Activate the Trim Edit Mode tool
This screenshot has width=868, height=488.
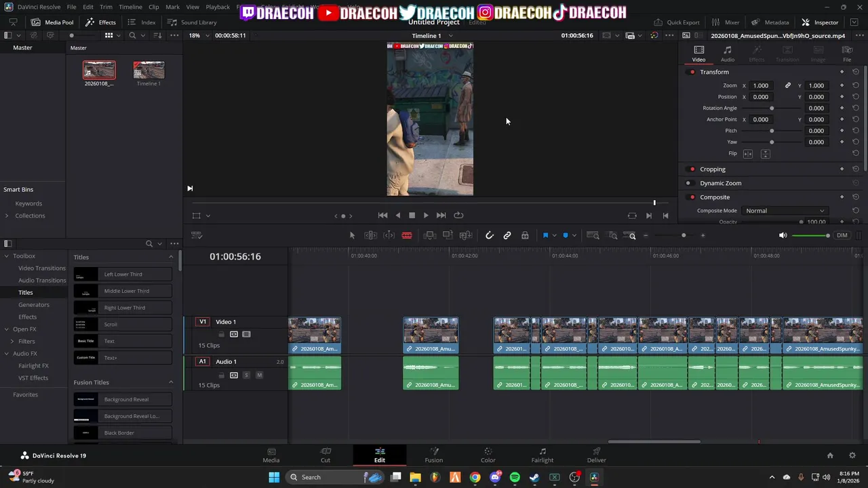click(370, 235)
